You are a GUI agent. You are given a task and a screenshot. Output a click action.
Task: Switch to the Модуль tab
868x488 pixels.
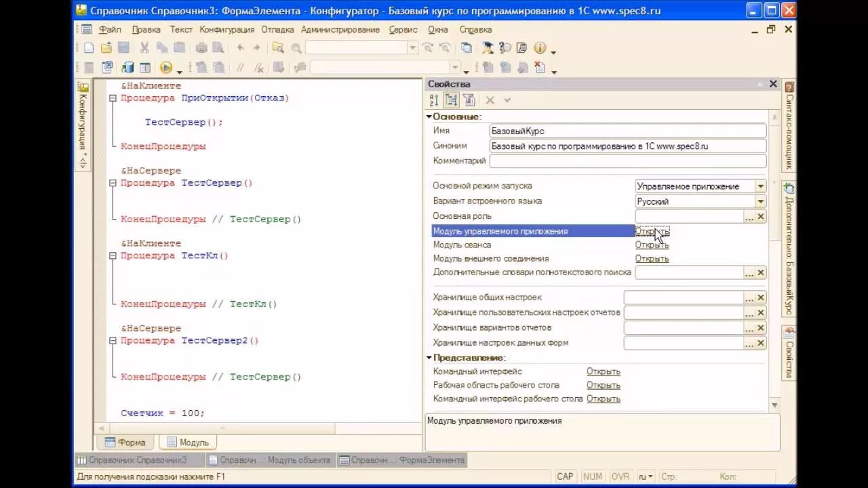(x=188, y=442)
